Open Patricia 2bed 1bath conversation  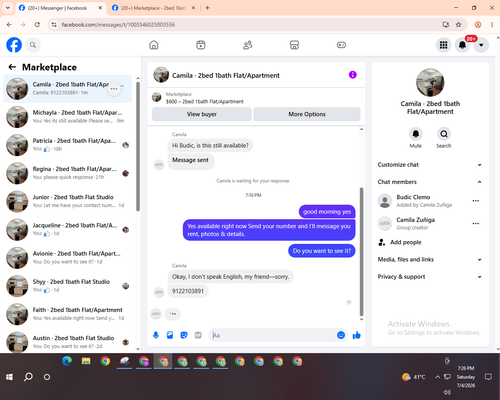click(68, 145)
